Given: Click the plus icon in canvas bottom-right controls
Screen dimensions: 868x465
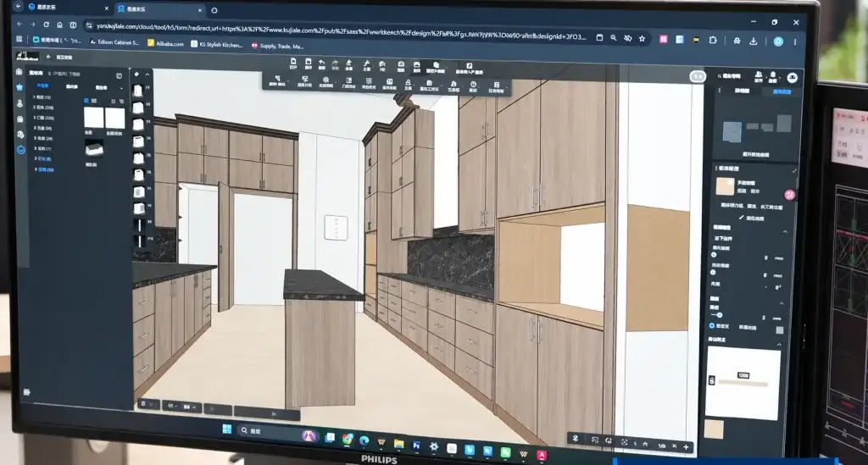Looking at the screenshot, I should [686, 446].
